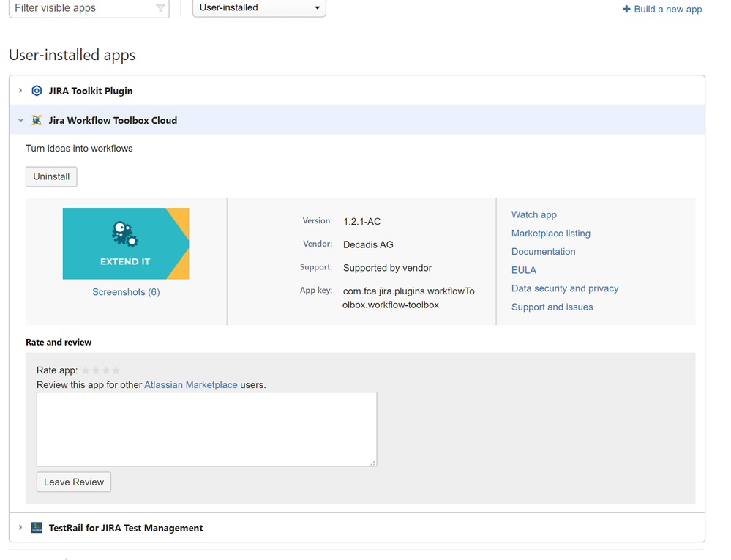731x560 pixels.
Task: Open Support and issues link
Action: point(552,307)
